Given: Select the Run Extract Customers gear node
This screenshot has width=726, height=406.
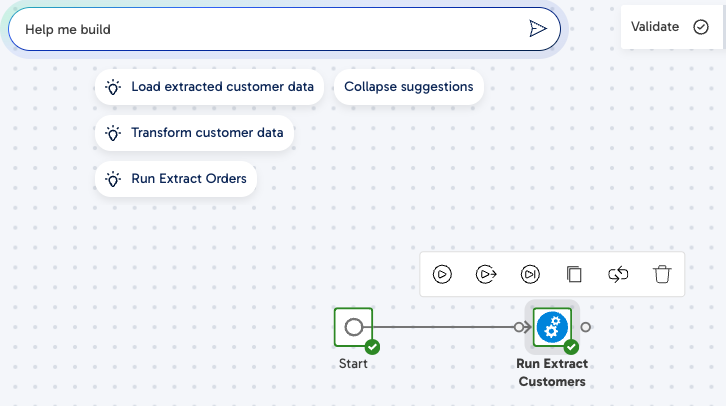Looking at the screenshot, I should pyautogui.click(x=552, y=326).
